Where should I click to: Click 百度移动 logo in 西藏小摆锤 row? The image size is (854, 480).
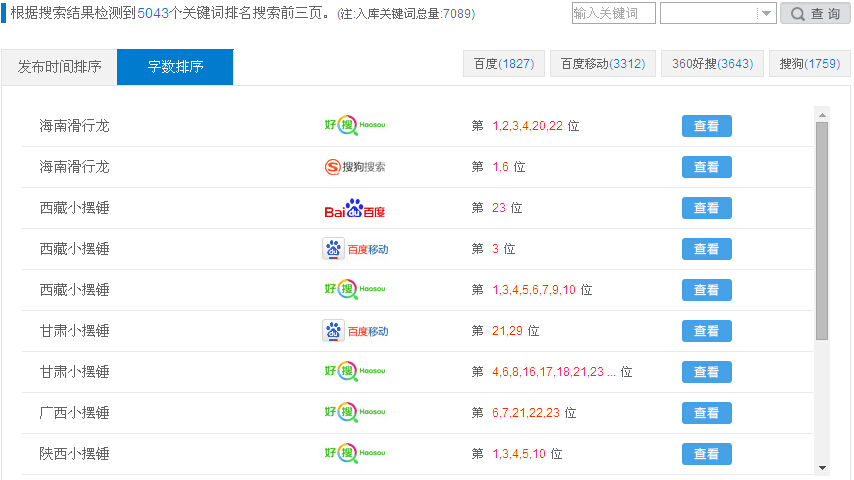pos(355,249)
